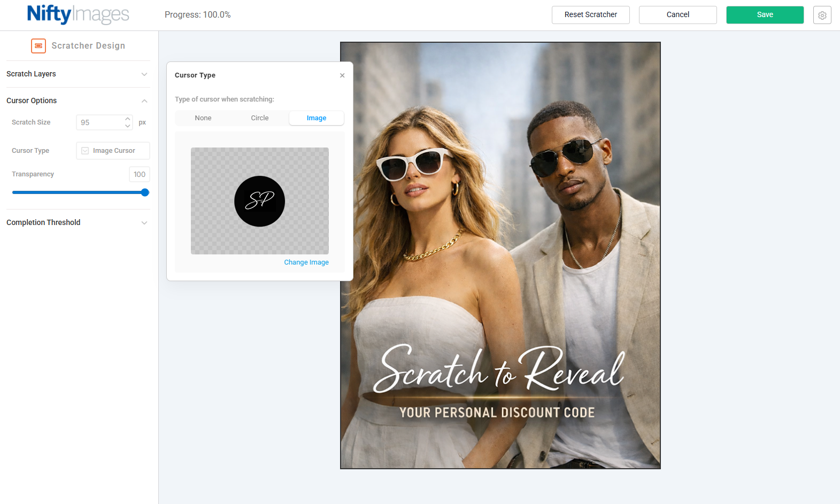Image resolution: width=840 pixels, height=504 pixels.
Task: Click the Transparency slider handle
Action: pyautogui.click(x=145, y=192)
